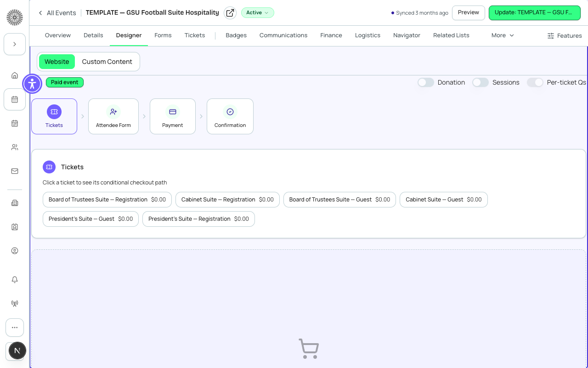588x368 pixels.
Task: Select the Payment checkout step
Action: click(173, 116)
